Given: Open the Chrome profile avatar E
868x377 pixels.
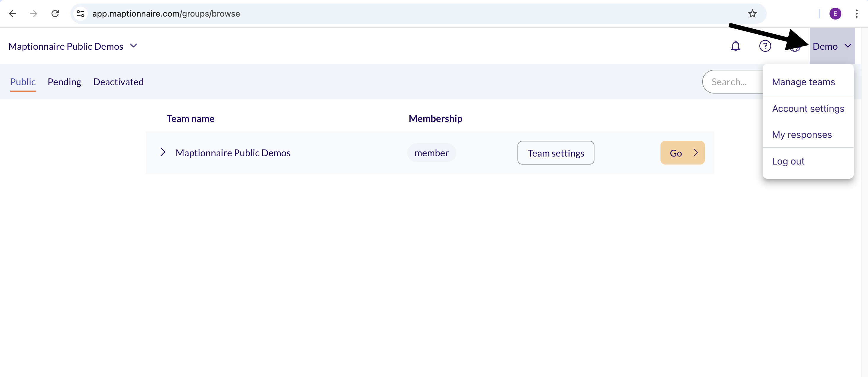Looking at the screenshot, I should 835,14.
